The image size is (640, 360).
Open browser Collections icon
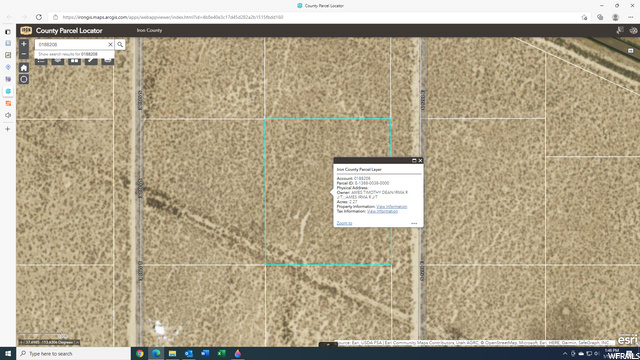[x=600, y=17]
